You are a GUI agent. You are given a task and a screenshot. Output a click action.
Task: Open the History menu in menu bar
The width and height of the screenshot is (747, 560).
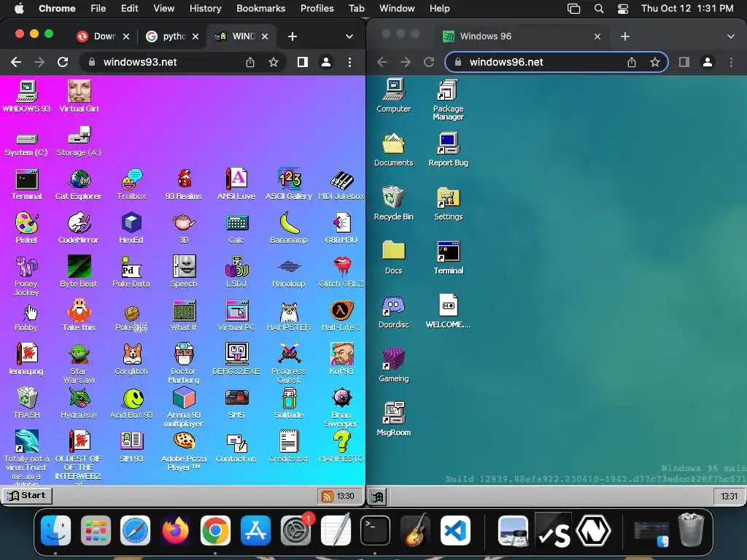click(205, 8)
